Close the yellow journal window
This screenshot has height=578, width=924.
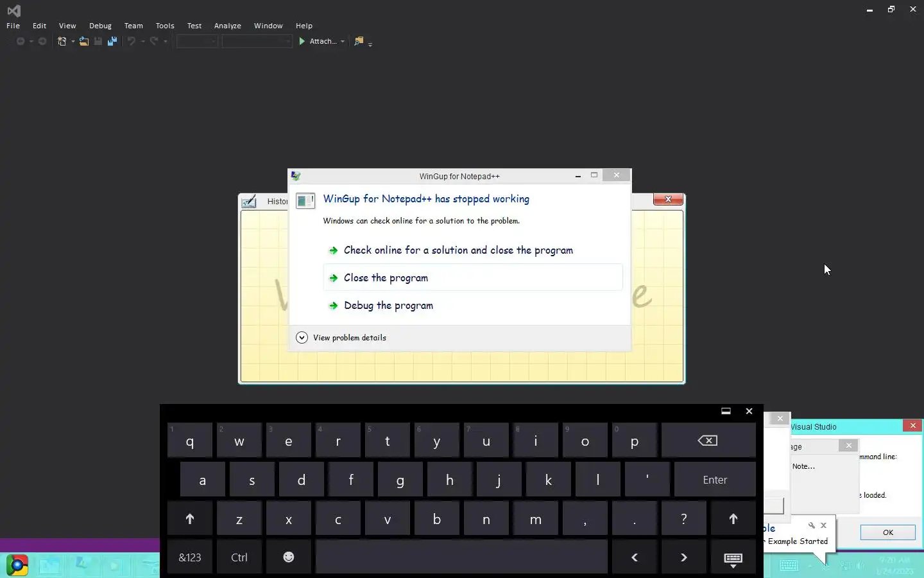pos(668,199)
